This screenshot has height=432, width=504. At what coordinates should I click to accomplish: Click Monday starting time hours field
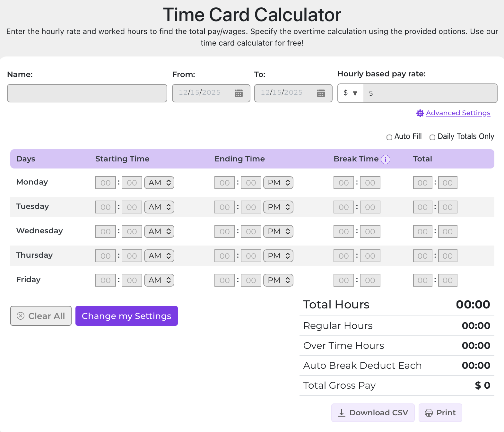coord(106,183)
